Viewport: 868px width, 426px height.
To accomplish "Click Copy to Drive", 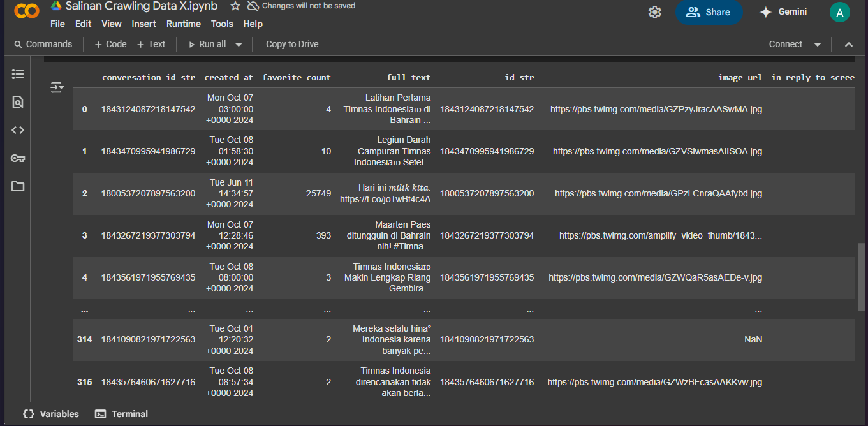I will pos(292,44).
